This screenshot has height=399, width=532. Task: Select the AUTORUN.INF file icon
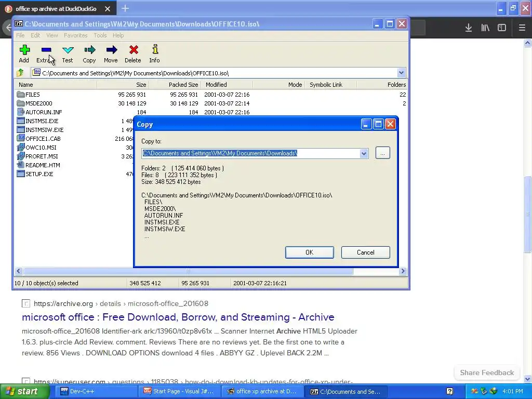point(21,112)
